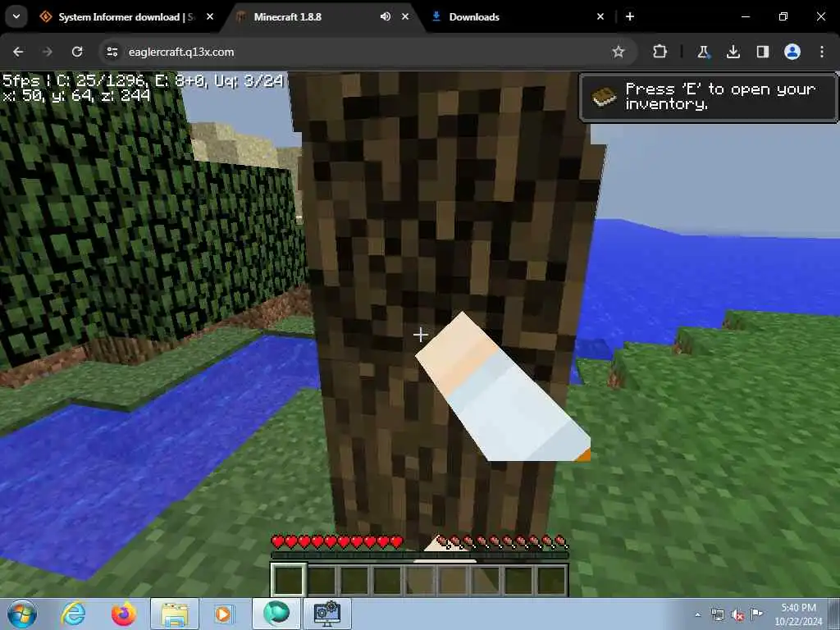This screenshot has height=630, width=840.
Task: Select the first hotbar slot
Action: 289,579
